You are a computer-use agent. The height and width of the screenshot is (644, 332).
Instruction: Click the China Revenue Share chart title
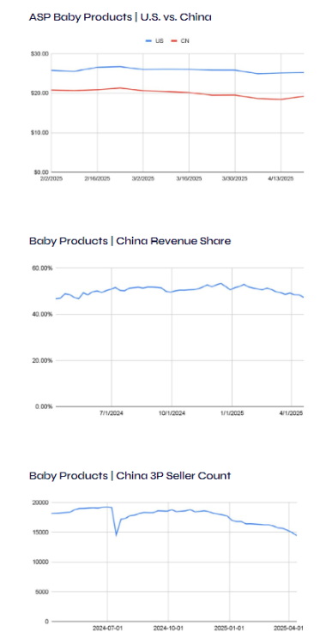click(130, 241)
